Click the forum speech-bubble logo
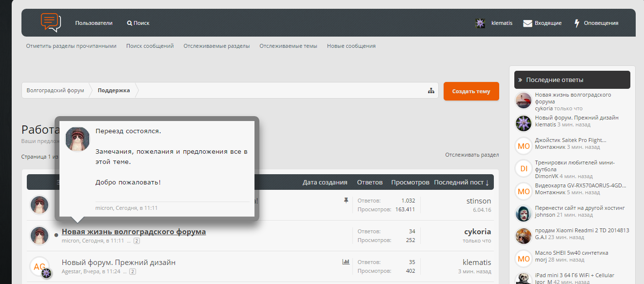The image size is (644, 284). pos(51,22)
